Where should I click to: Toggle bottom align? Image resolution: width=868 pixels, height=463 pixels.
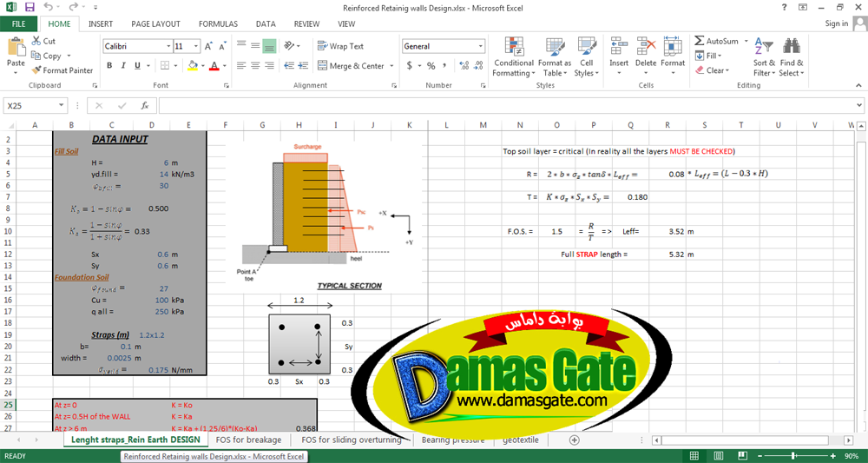coord(269,46)
